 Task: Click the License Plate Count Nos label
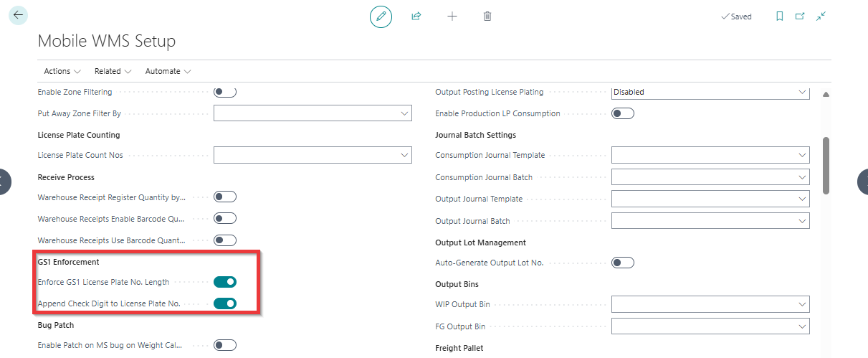click(x=80, y=155)
